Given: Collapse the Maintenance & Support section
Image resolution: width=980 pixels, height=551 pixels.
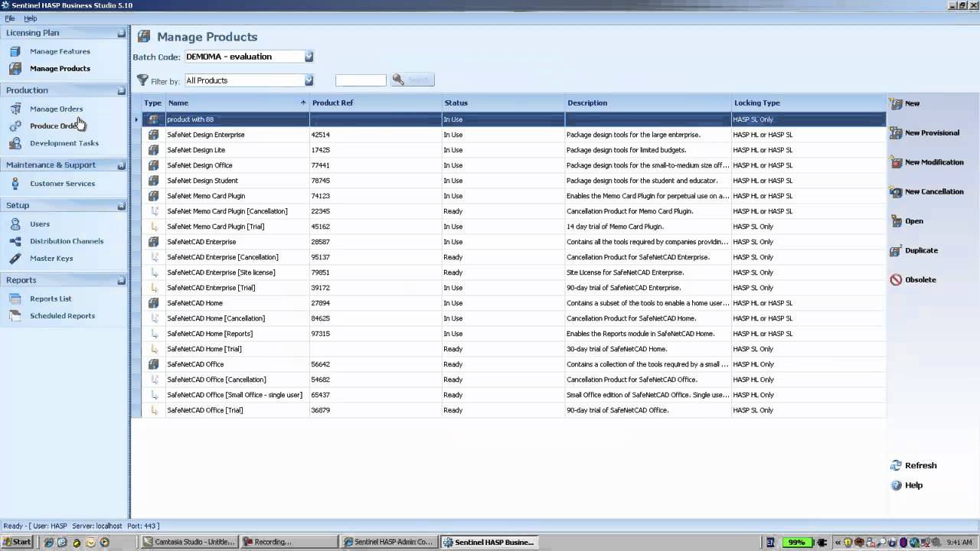Looking at the screenshot, I should [x=121, y=165].
